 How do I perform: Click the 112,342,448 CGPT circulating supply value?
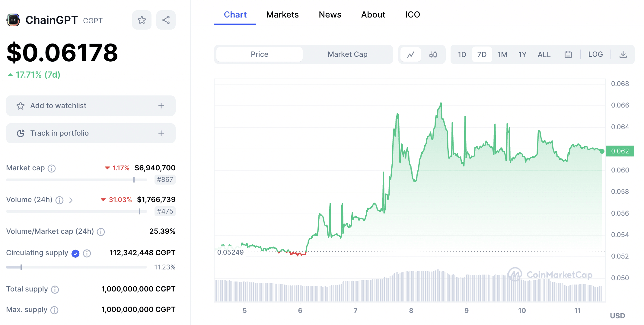[x=142, y=253]
